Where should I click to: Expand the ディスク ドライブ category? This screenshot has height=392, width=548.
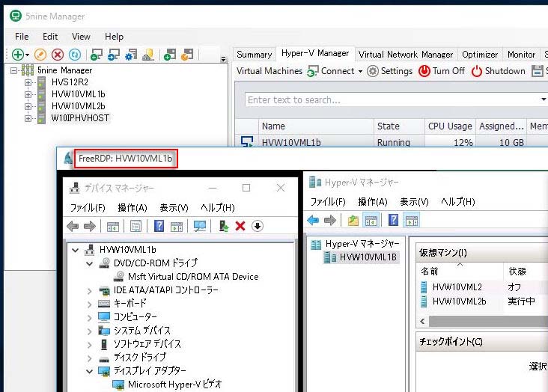pos(90,358)
